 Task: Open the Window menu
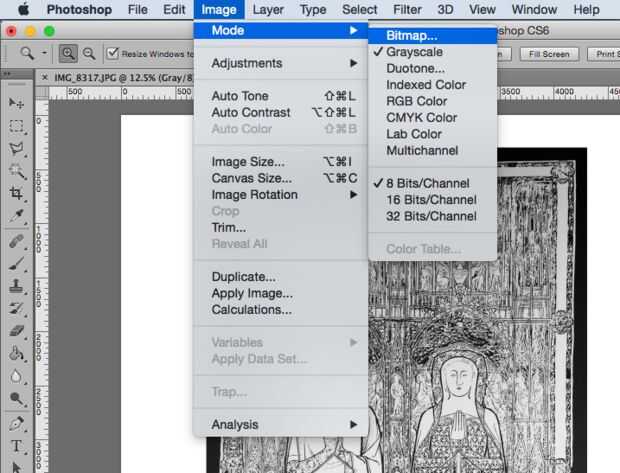point(534,9)
